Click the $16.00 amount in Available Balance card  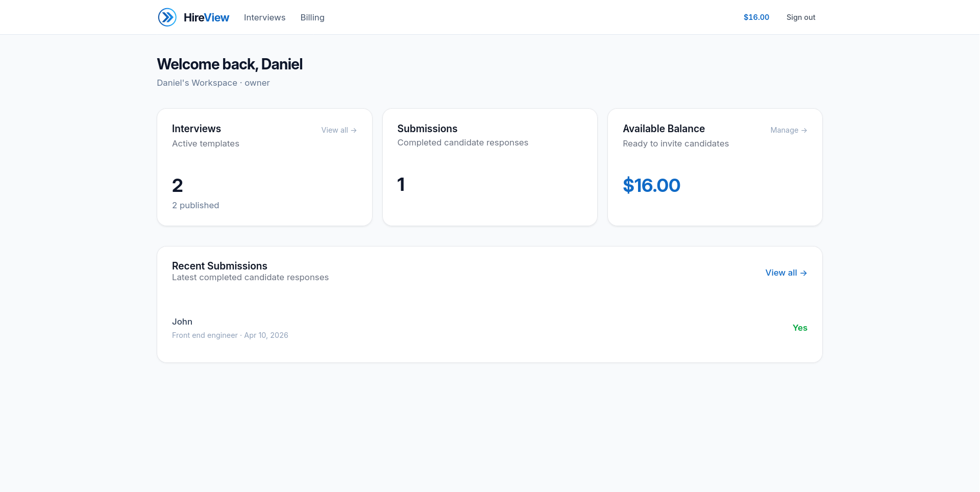click(651, 185)
